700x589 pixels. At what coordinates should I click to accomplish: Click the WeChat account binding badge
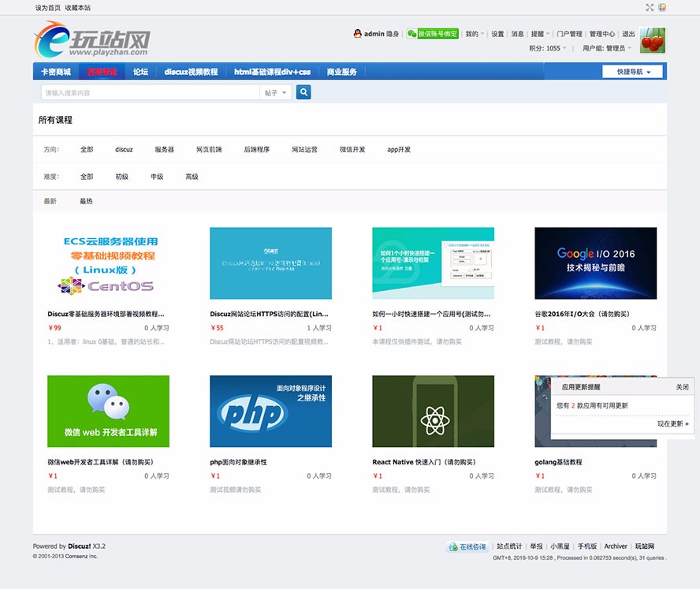(x=433, y=33)
